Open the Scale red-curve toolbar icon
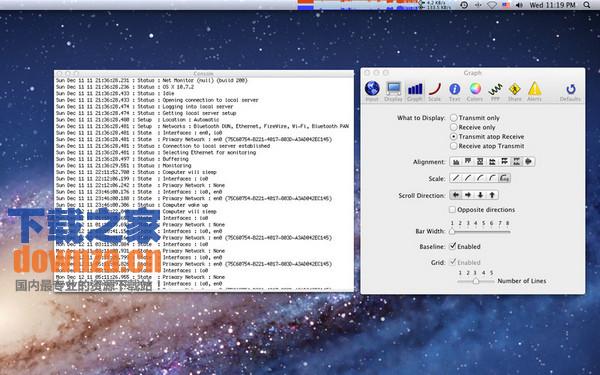The height and width of the screenshot is (375, 600). [435, 89]
